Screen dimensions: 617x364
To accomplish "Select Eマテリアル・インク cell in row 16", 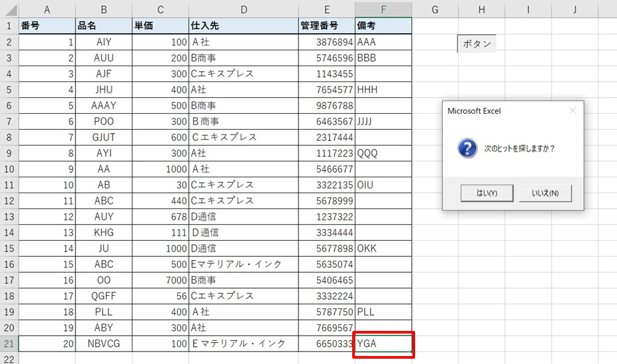I will [x=244, y=264].
